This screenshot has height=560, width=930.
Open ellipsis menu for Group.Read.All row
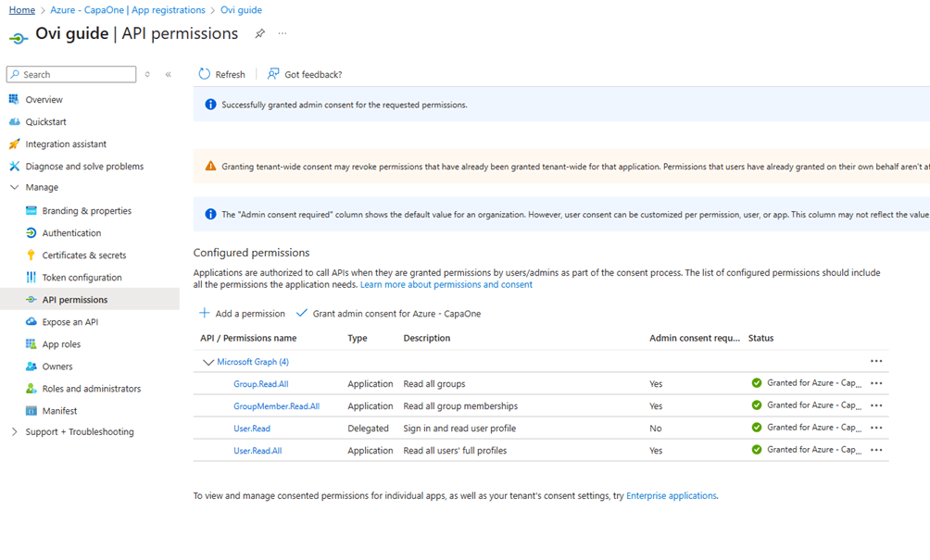[876, 383]
